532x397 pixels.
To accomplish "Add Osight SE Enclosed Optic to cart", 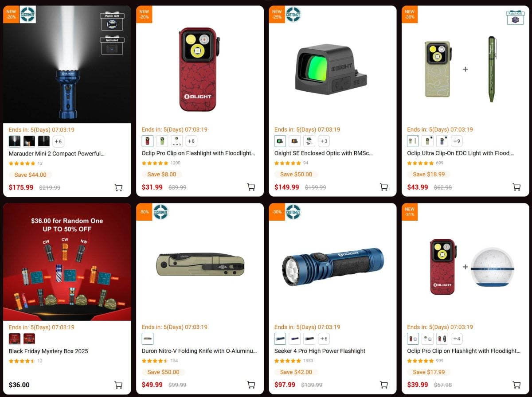I will (384, 187).
